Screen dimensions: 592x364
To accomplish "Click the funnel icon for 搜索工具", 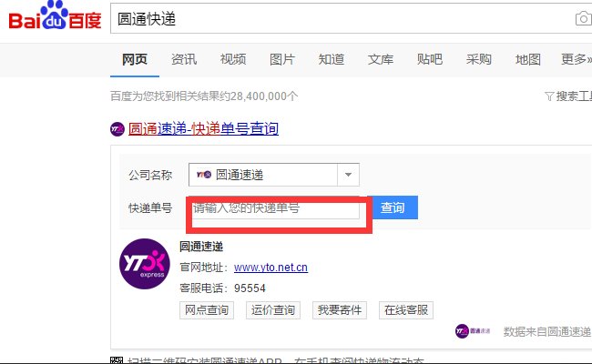I will click(548, 96).
